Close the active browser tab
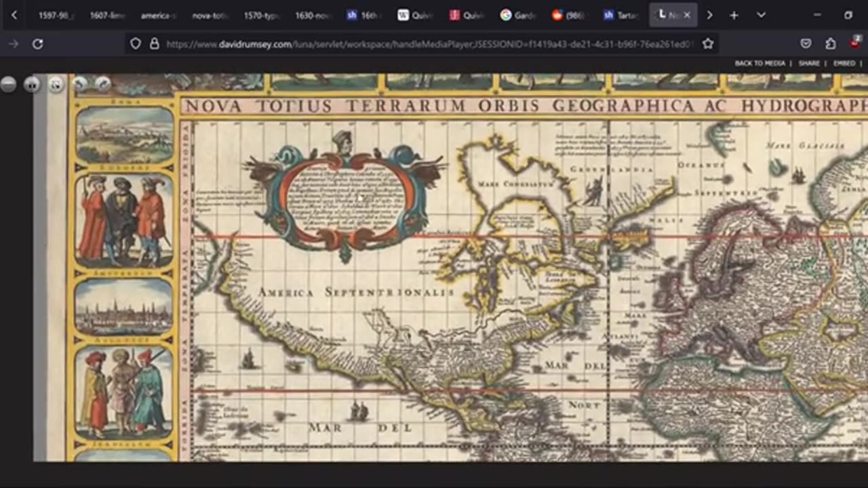868x488 pixels. (687, 15)
